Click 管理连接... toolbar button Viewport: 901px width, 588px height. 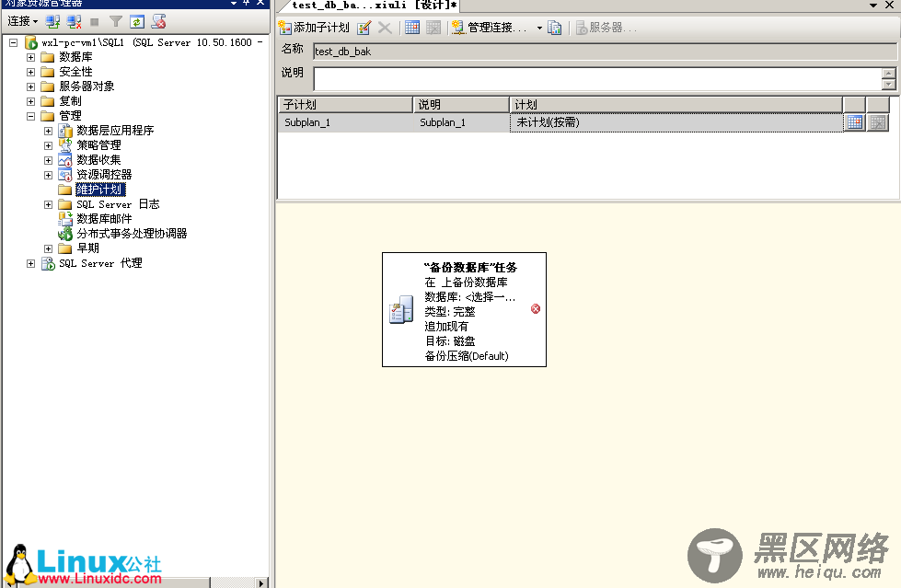pos(490,28)
